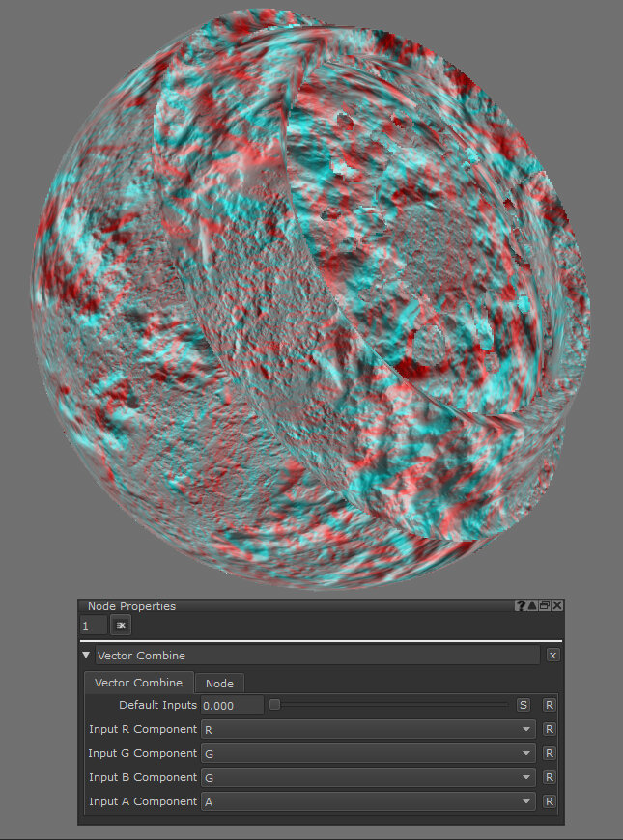Collapse the Vector Combine section
Screen dimensions: 623x840
coord(87,655)
